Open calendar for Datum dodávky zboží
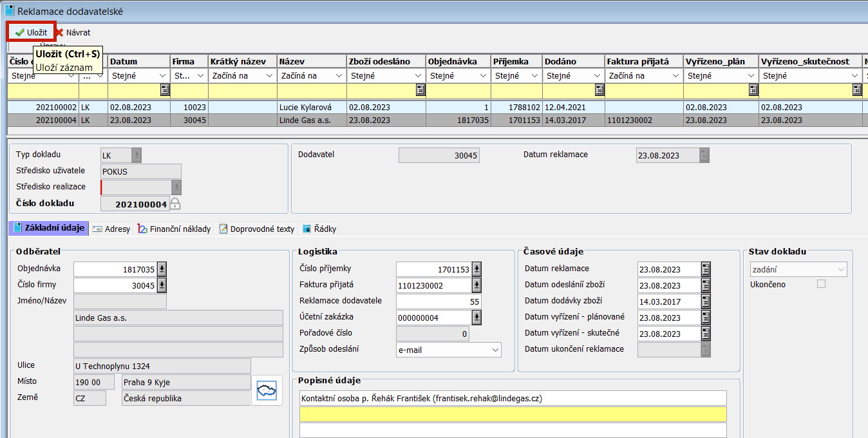 tap(705, 301)
